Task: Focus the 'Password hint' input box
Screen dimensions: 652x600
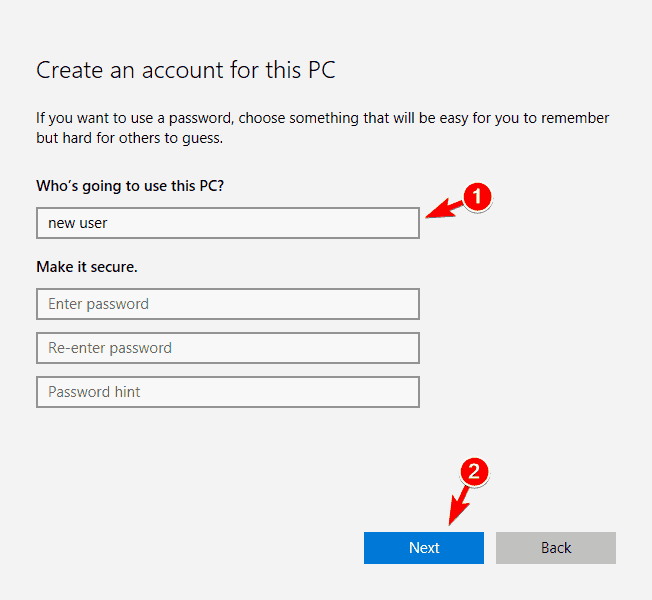Action: (228, 392)
